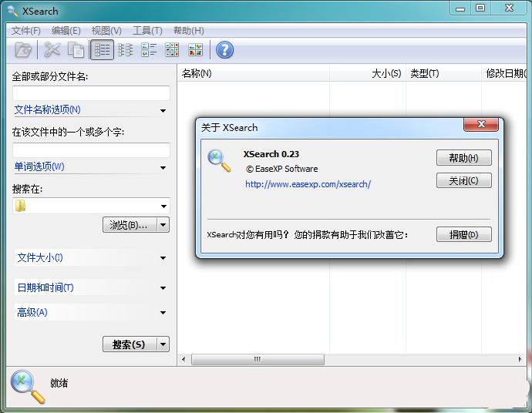
Task: Expand 文件名称选项(N) section
Action: [x=91, y=110]
